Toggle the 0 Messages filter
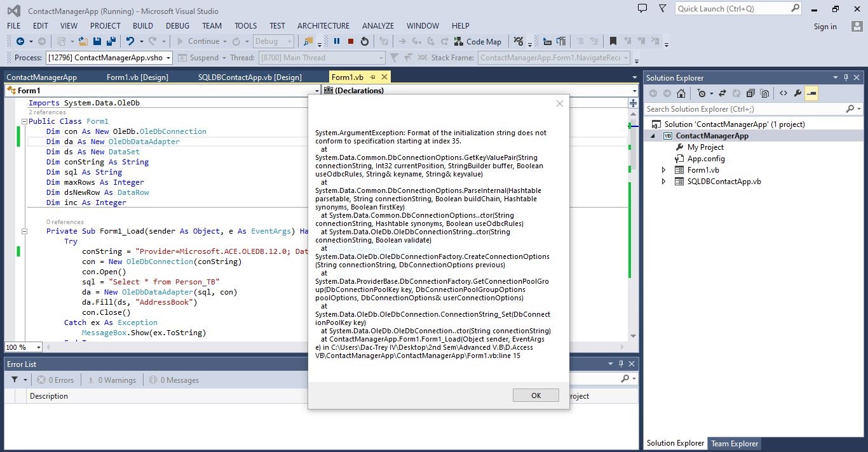The image size is (868, 452). [x=174, y=380]
